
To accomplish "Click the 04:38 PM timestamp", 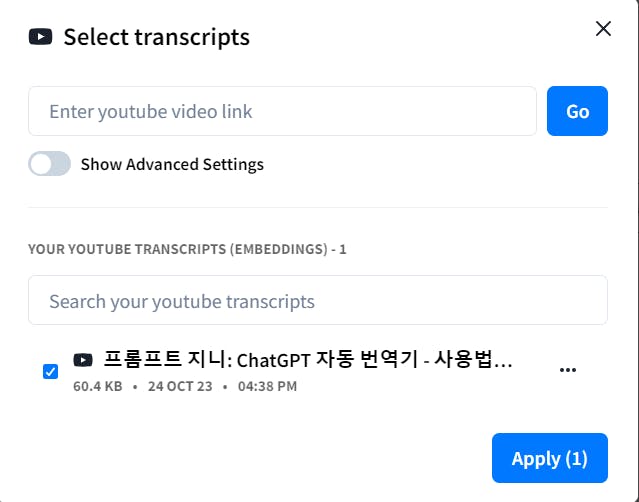I will pos(267,386).
